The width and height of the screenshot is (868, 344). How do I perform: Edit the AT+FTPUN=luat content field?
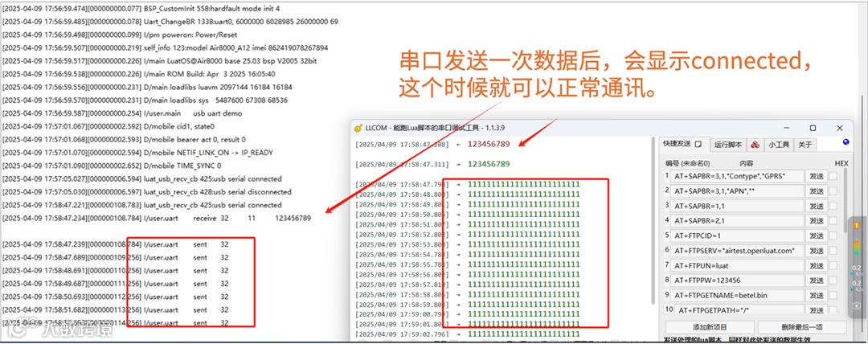pyautogui.click(x=737, y=266)
